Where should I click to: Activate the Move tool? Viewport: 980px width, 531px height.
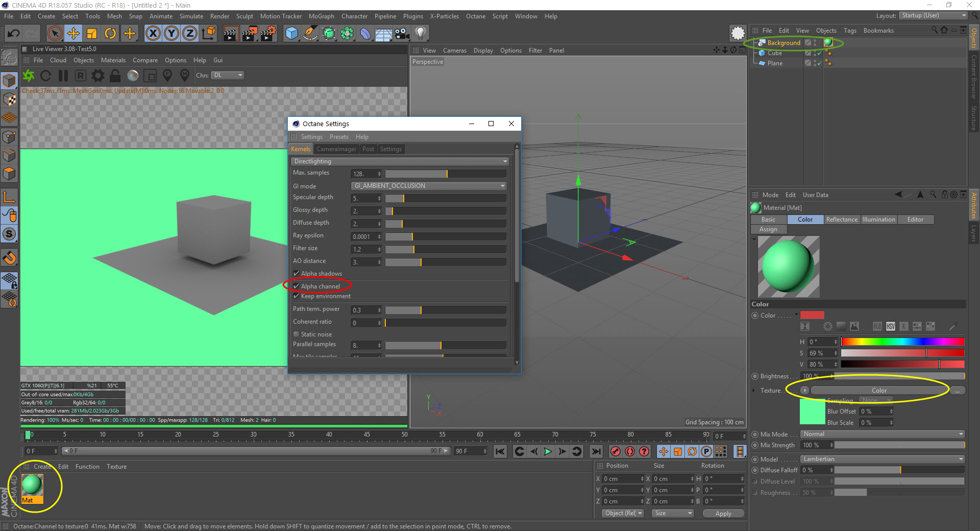[x=73, y=34]
